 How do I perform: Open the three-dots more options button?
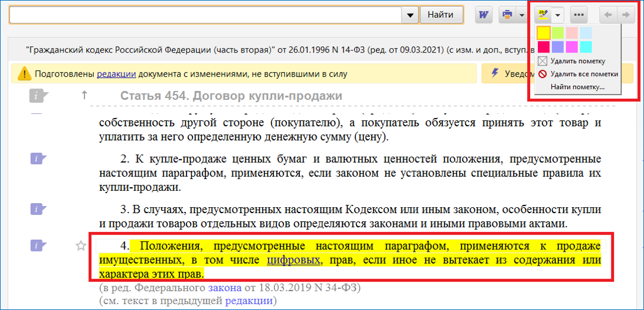tap(578, 15)
